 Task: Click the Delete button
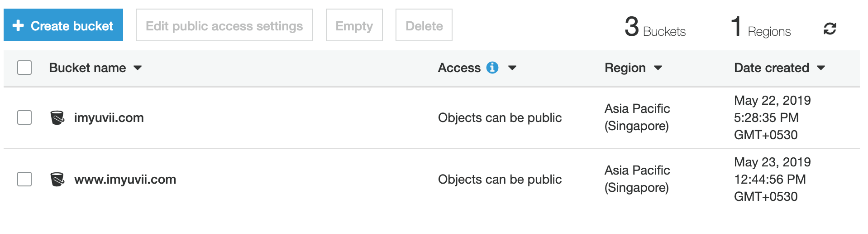424,25
